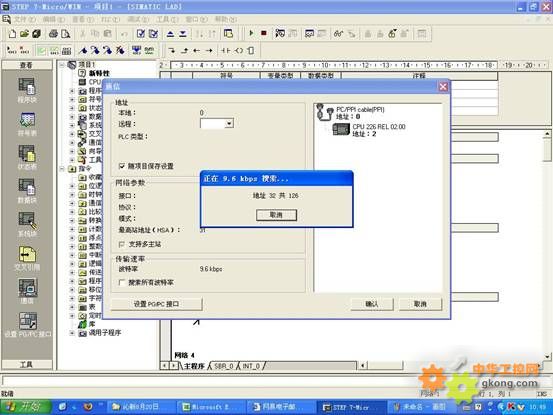
Task: Click the Save project toolbar icon
Action: (36, 33)
